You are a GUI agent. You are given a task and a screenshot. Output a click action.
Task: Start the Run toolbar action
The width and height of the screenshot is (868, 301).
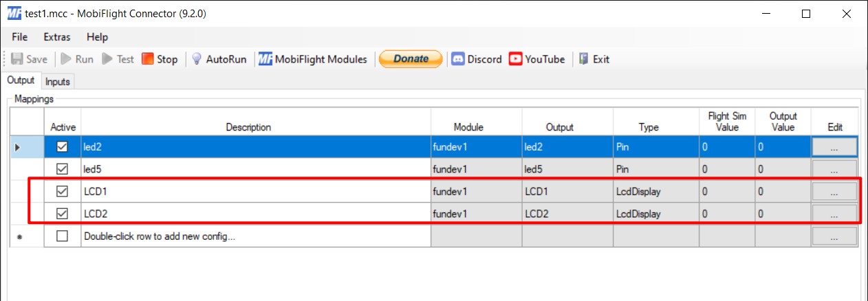(x=77, y=59)
